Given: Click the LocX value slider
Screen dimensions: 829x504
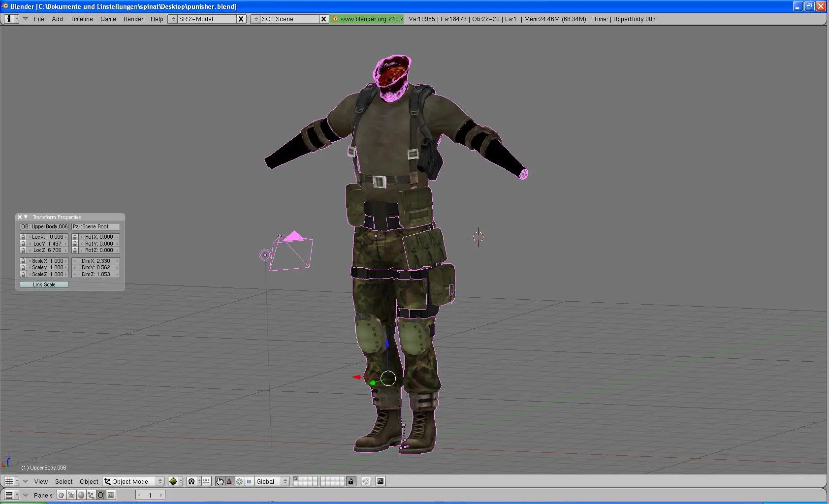Looking at the screenshot, I should pyautogui.click(x=48, y=237).
